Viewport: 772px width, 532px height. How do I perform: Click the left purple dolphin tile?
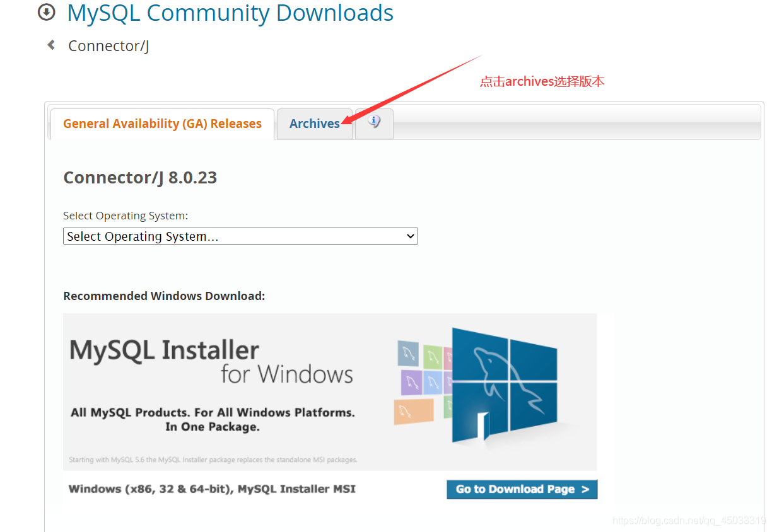(x=411, y=382)
